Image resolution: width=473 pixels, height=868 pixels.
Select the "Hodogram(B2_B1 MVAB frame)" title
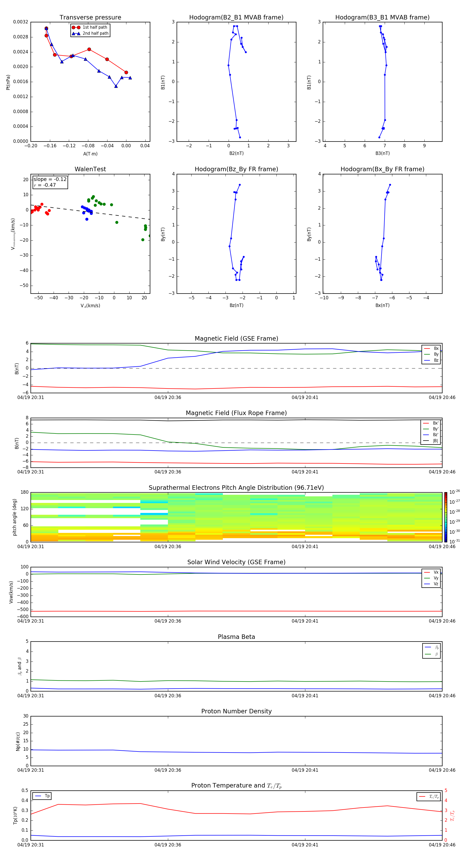[x=236, y=18]
